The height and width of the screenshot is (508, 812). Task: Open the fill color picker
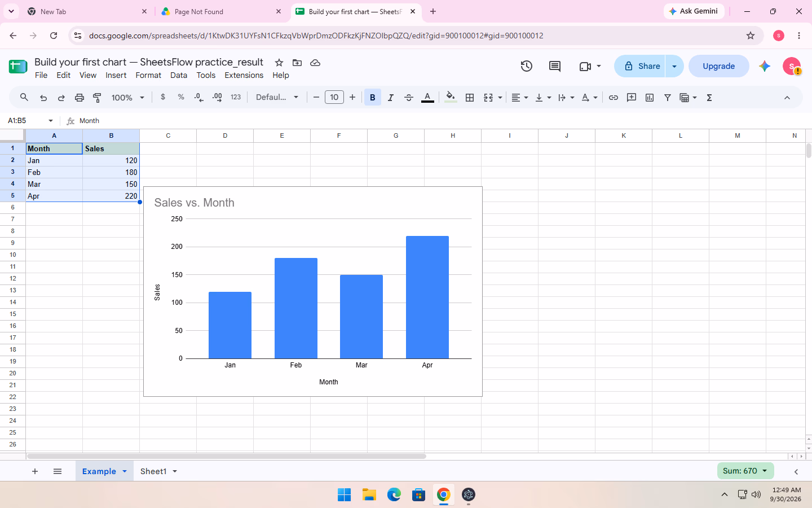point(450,98)
